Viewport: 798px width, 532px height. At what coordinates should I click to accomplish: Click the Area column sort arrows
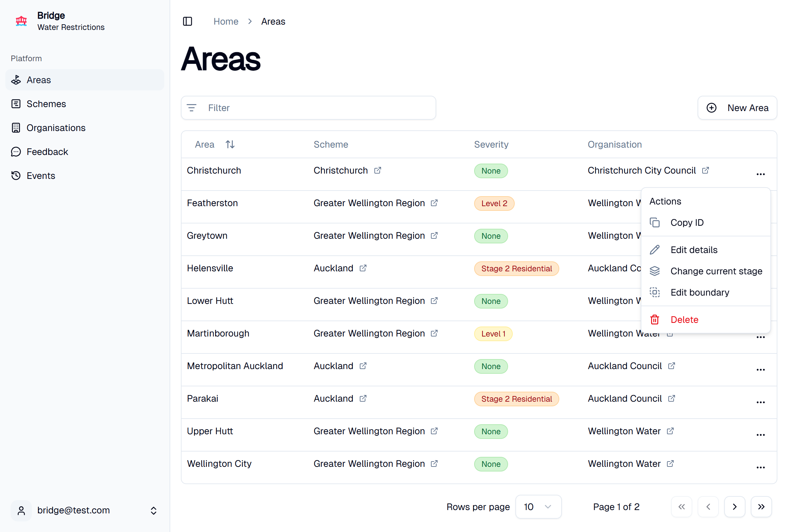click(230, 145)
